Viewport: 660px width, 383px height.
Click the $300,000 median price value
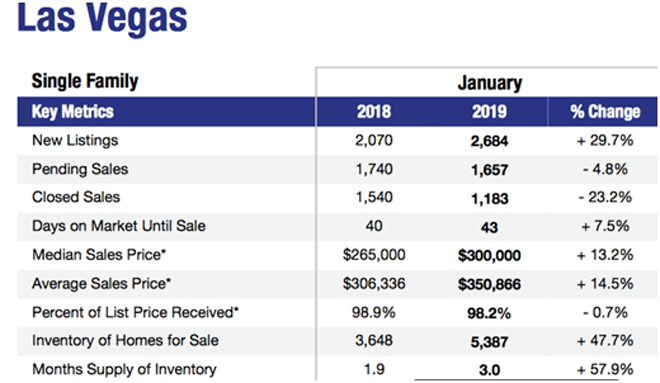click(489, 255)
